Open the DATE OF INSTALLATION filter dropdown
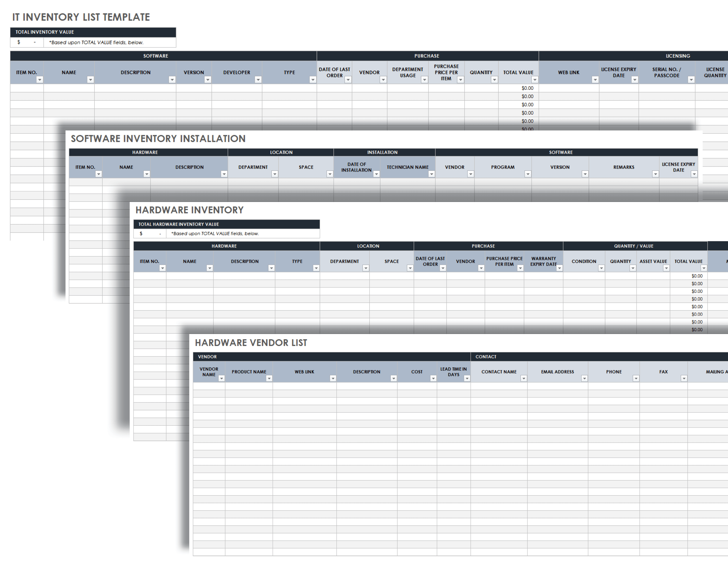728x563 pixels. (376, 174)
